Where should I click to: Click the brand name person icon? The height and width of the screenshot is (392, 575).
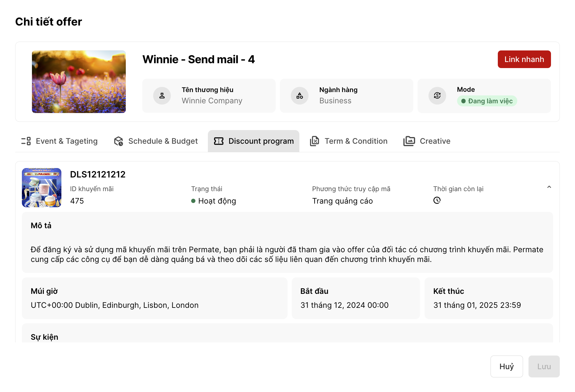tap(162, 96)
